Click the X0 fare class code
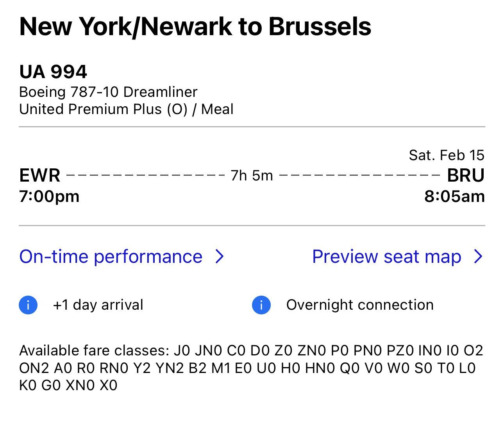Screen dimensions: 504x446 coord(109,386)
